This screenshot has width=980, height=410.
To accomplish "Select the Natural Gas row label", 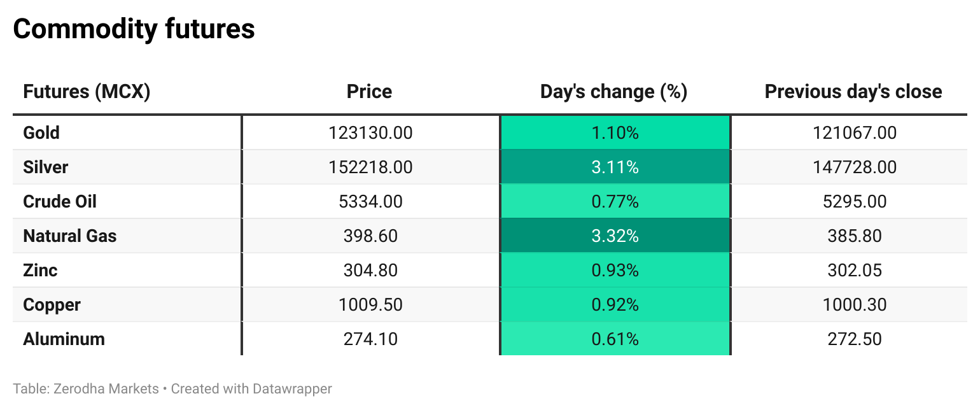I will (70, 236).
